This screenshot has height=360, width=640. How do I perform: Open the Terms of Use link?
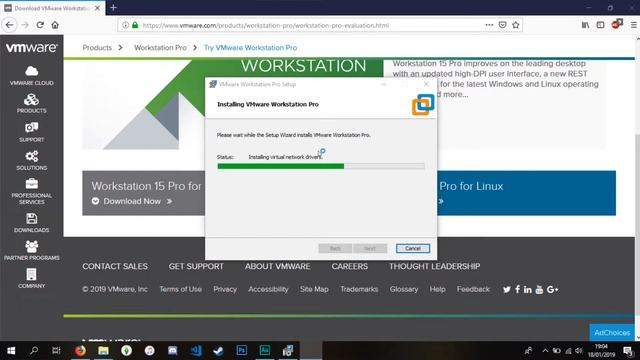[180, 289]
